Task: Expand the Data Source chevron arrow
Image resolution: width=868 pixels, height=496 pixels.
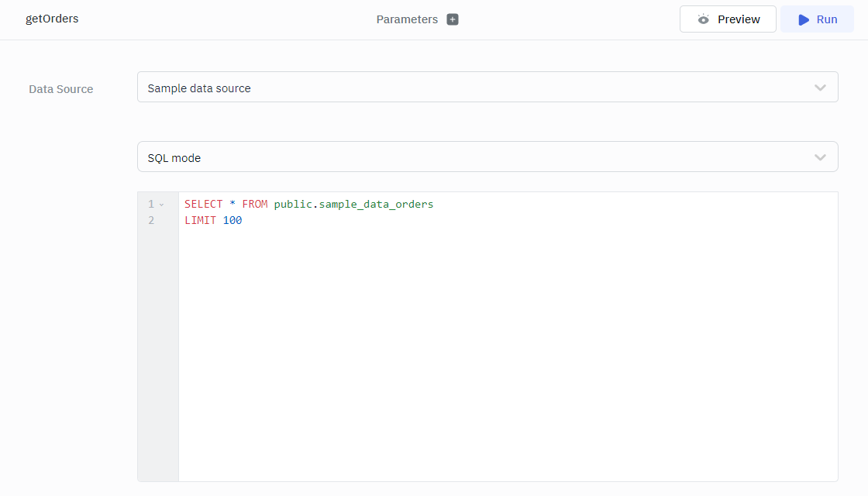Action: (820, 88)
